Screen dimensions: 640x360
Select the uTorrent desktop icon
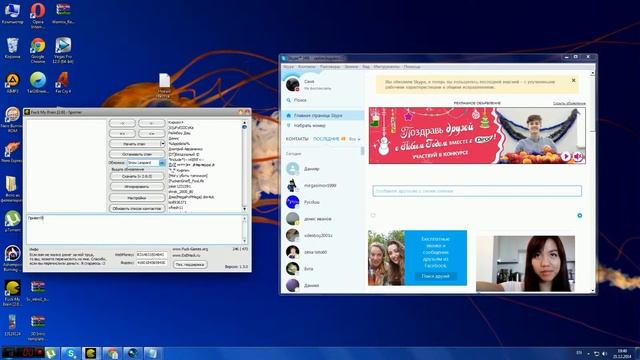(13, 222)
